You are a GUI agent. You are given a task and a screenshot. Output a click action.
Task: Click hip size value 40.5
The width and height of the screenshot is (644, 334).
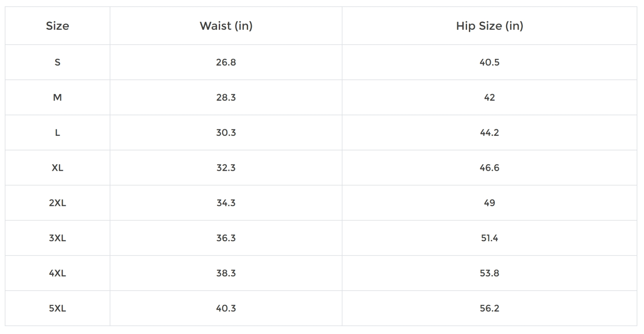(x=489, y=63)
